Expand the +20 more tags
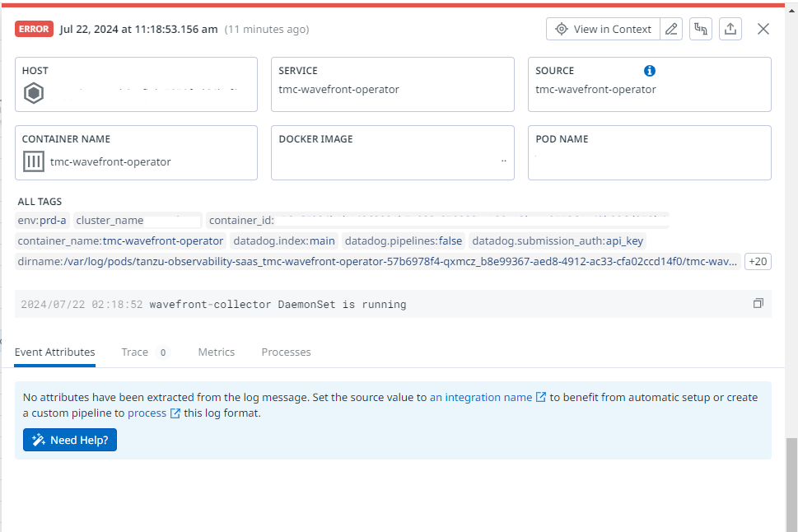This screenshot has height=532, width=798. point(757,262)
